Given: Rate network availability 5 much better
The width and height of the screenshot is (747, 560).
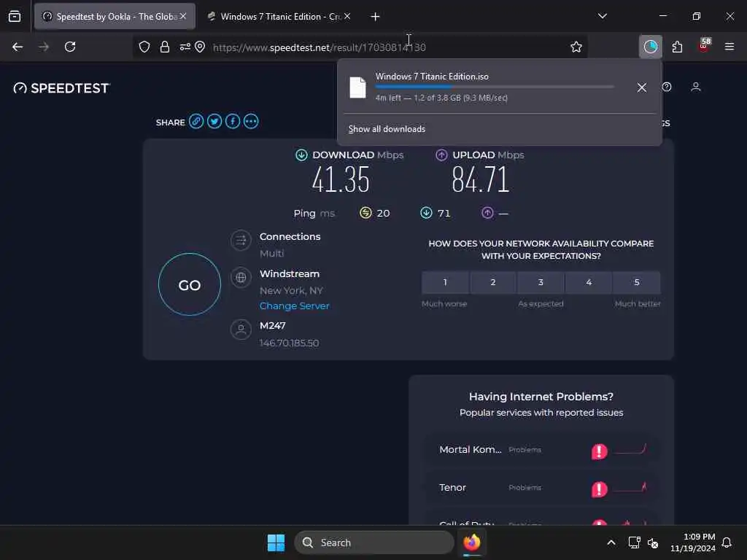Looking at the screenshot, I should pyautogui.click(x=637, y=282).
